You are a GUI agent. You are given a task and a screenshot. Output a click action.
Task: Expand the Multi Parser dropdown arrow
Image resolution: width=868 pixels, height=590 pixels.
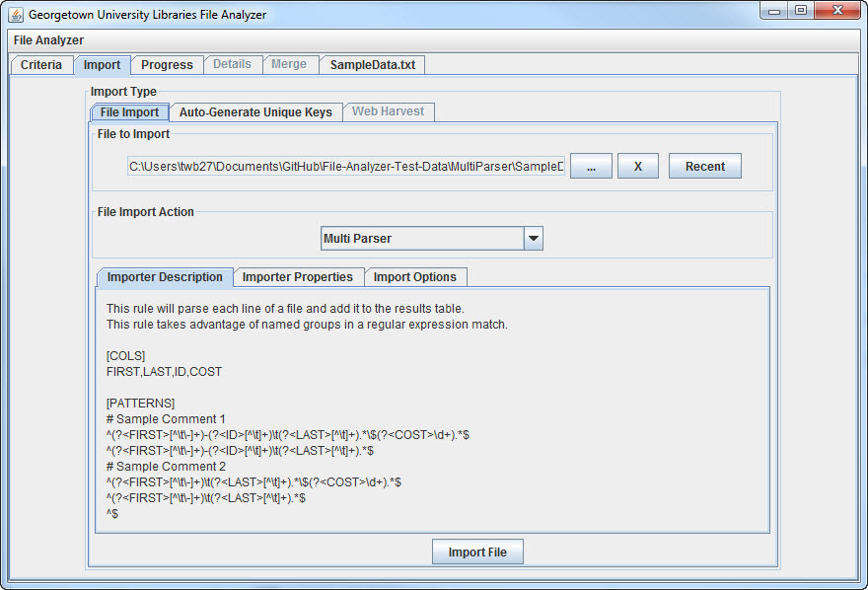[533, 239]
